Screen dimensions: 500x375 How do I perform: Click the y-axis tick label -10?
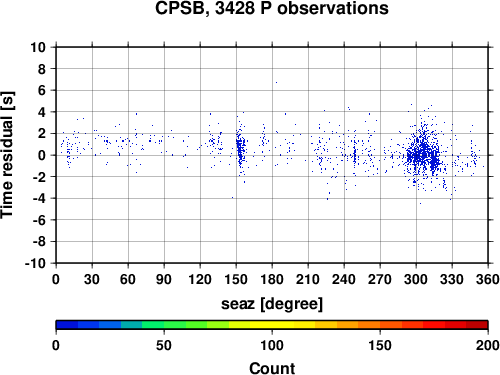tap(35, 263)
